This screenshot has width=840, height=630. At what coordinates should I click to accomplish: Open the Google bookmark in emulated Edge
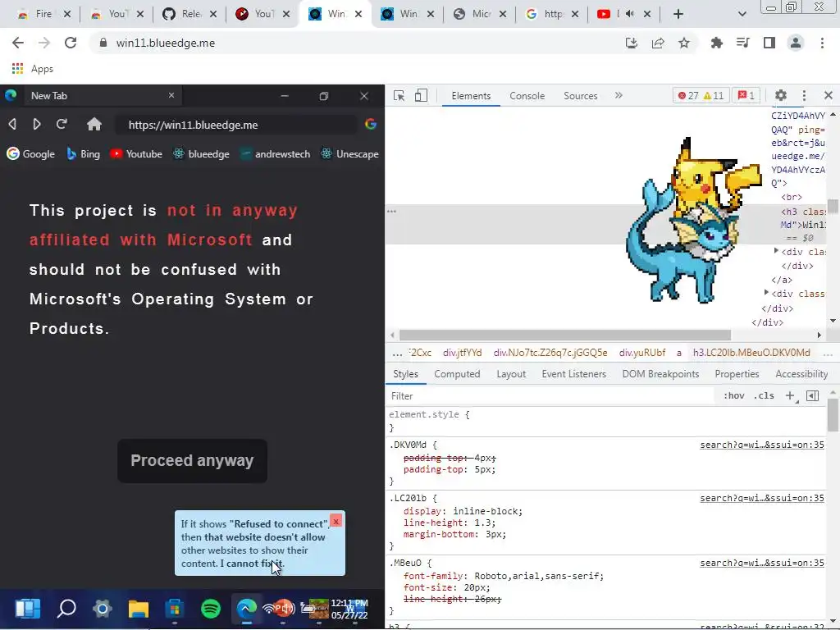coord(30,153)
